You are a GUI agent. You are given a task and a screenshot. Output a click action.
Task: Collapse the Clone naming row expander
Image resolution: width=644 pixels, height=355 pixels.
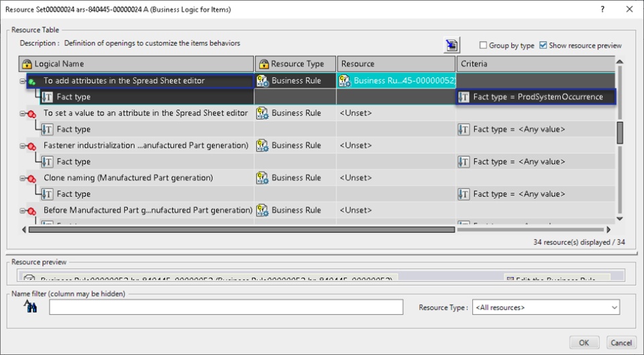(x=23, y=179)
